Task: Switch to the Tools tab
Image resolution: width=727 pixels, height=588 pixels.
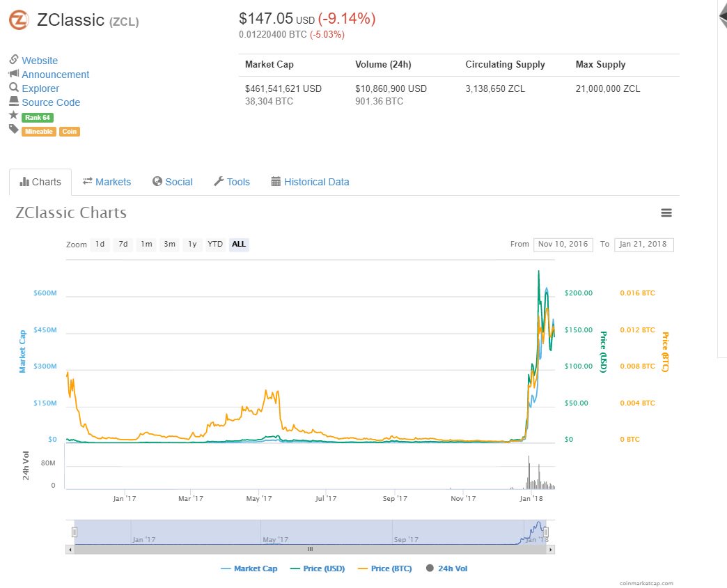Action: click(x=232, y=182)
